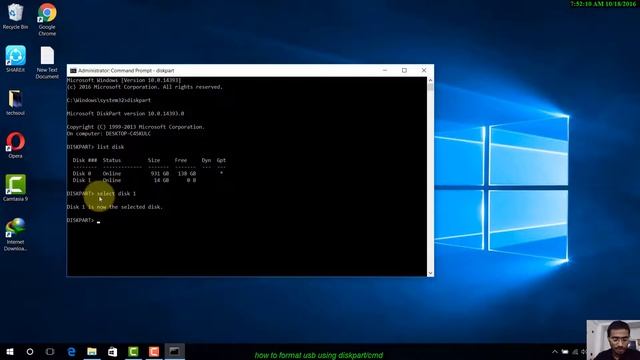Click the '931 GB' size value
This screenshot has width=640, height=360.
point(160,173)
